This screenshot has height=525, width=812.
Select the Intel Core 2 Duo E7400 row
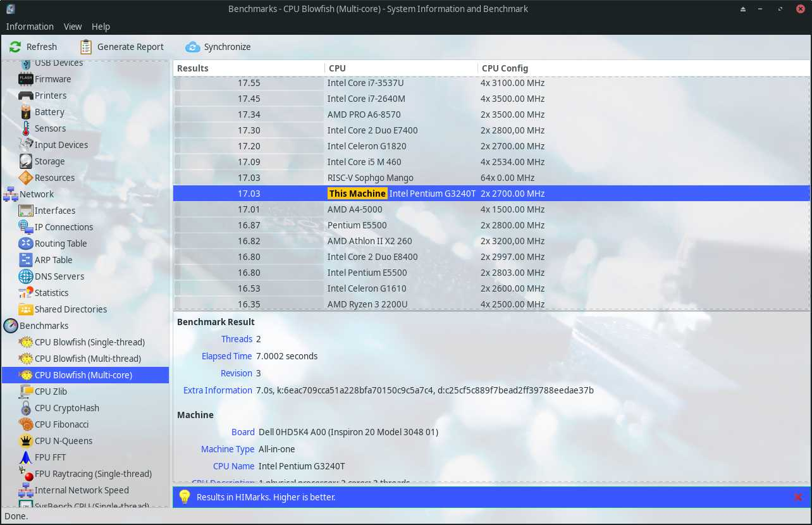coord(491,130)
